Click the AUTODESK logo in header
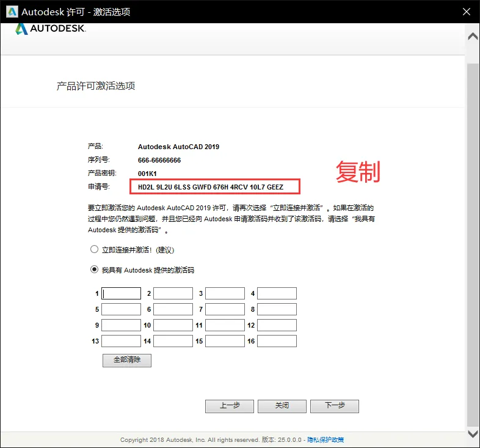The image size is (480, 448). tap(51, 29)
